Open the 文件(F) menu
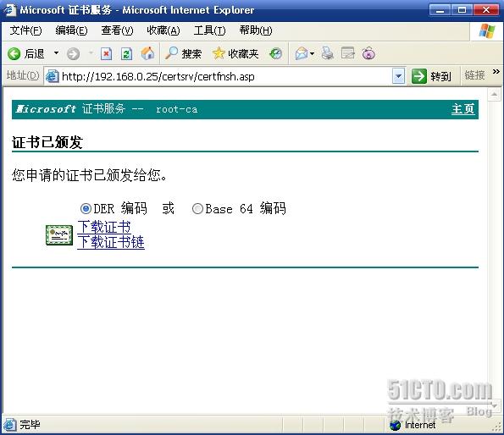504x435 pixels. coord(25,30)
